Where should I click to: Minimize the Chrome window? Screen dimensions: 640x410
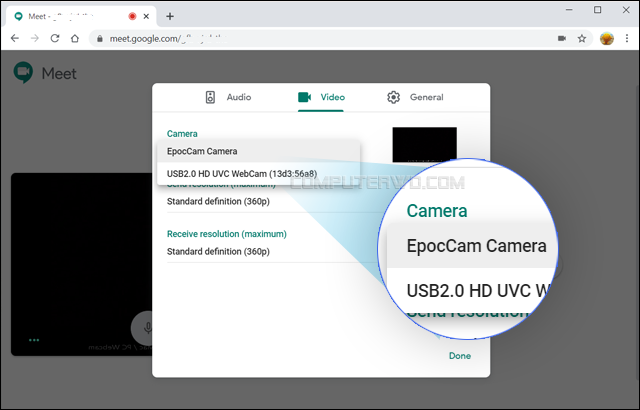click(x=570, y=10)
